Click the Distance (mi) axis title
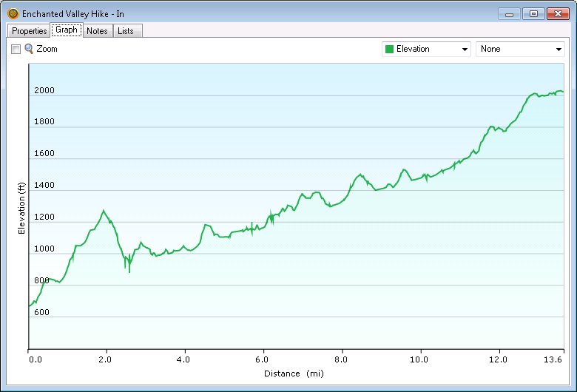The image size is (577, 392). pyautogui.click(x=294, y=374)
